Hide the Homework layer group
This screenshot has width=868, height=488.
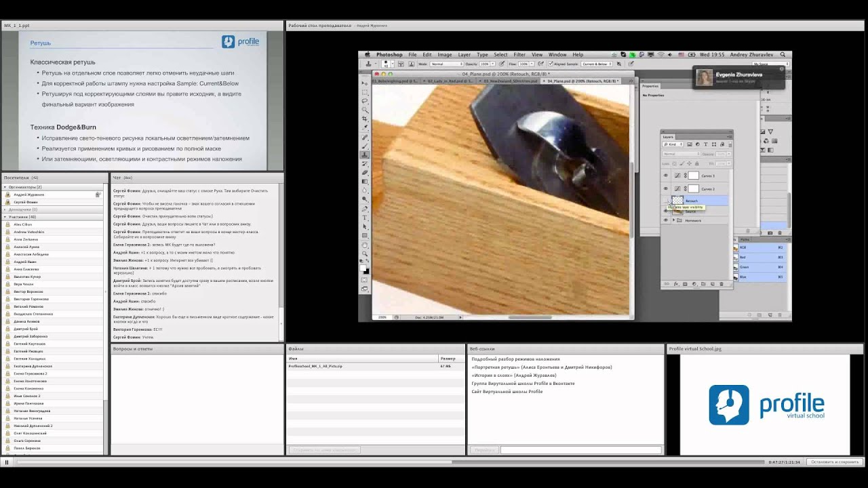[x=666, y=220]
